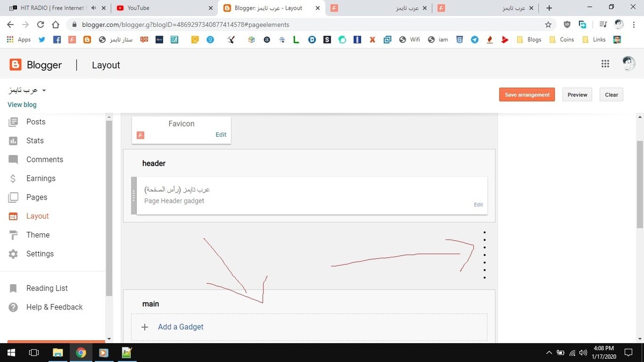Open the Facebook bookmark
Screen dimensions: 644x362
57,40
